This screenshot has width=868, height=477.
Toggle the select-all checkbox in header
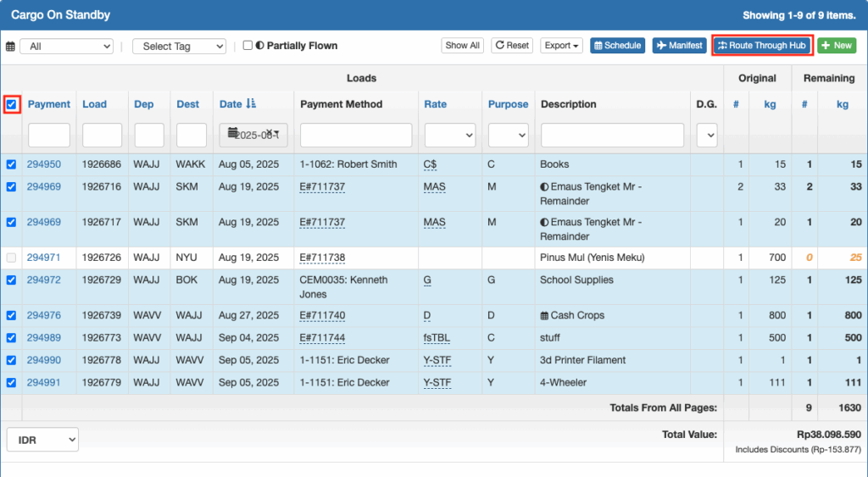click(x=12, y=104)
